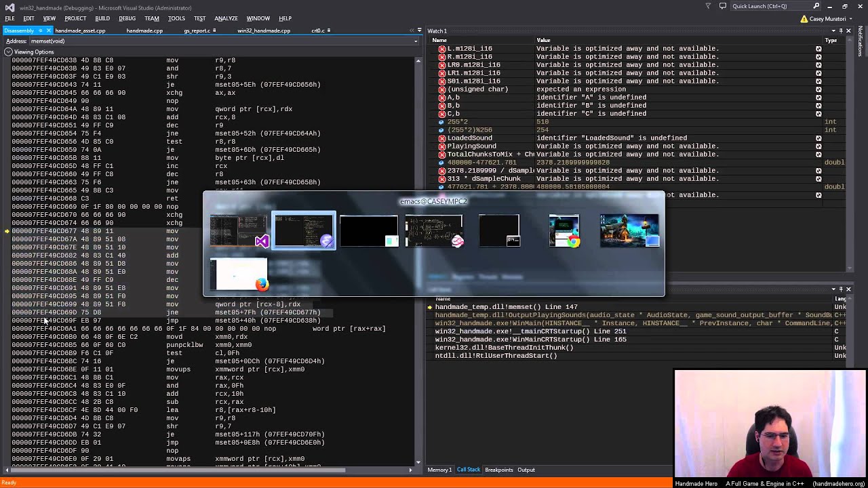
Task: Toggle auto-hide pin on Watch 1 panel
Action: (x=841, y=31)
